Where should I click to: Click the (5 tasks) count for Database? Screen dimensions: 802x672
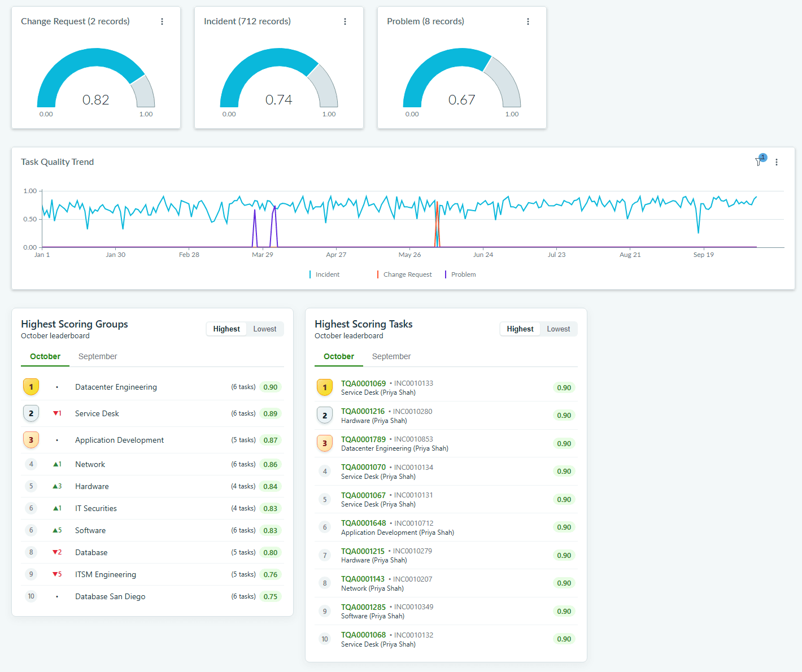click(x=243, y=552)
